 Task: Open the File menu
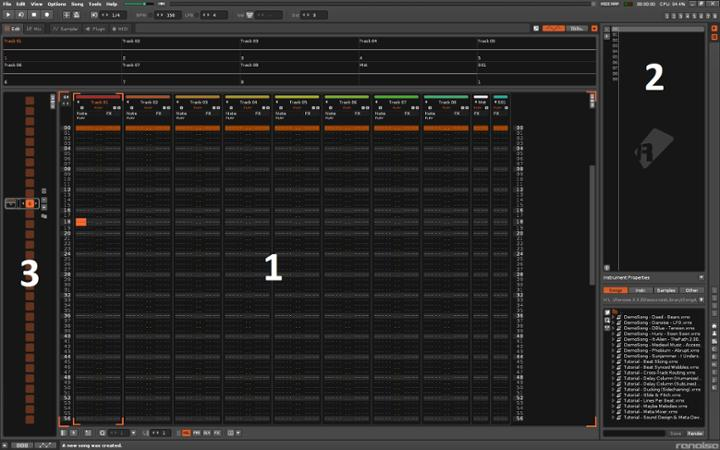pos(7,4)
